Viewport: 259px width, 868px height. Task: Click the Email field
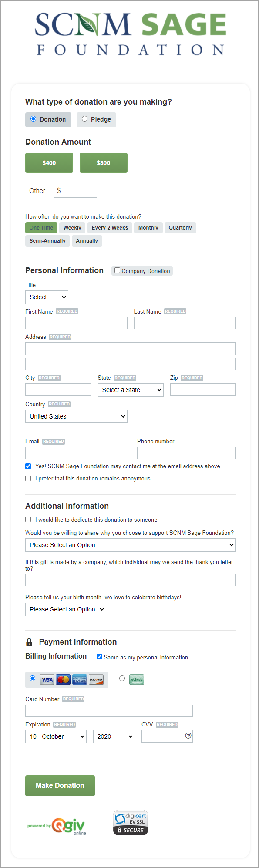74,453
